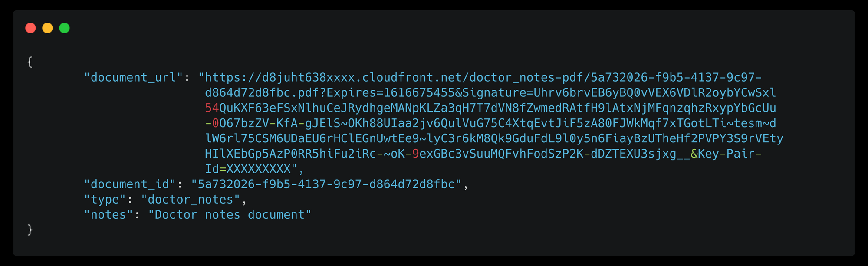Click the closing curly brace
868x266 pixels.
pyautogui.click(x=30, y=230)
